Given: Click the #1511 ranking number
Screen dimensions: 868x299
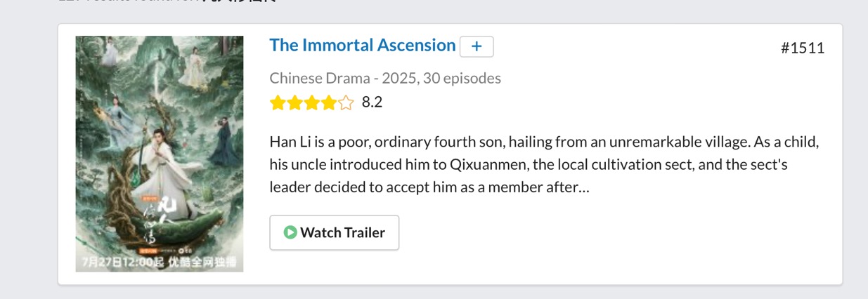Looking at the screenshot, I should coord(802,48).
